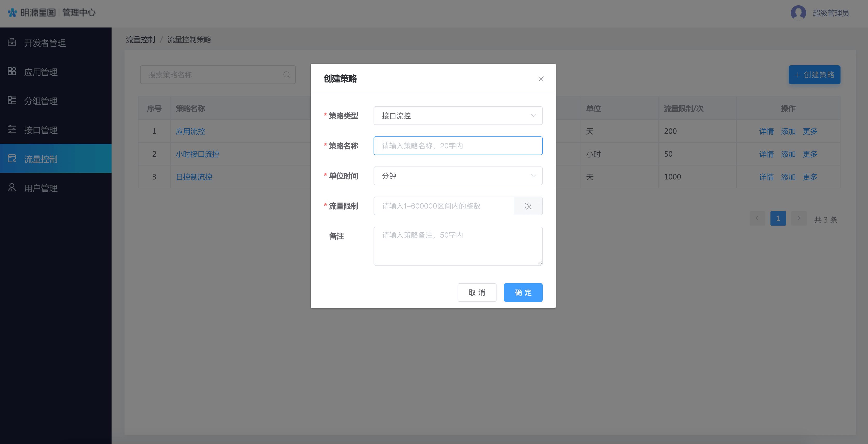
Task: Click the search magnifier icon
Action: tap(286, 74)
